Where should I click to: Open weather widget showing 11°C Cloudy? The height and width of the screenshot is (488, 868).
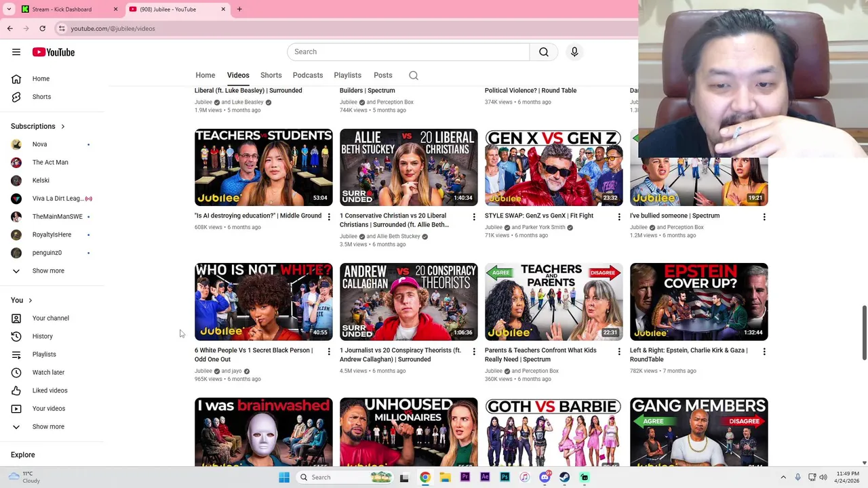pos(26,477)
